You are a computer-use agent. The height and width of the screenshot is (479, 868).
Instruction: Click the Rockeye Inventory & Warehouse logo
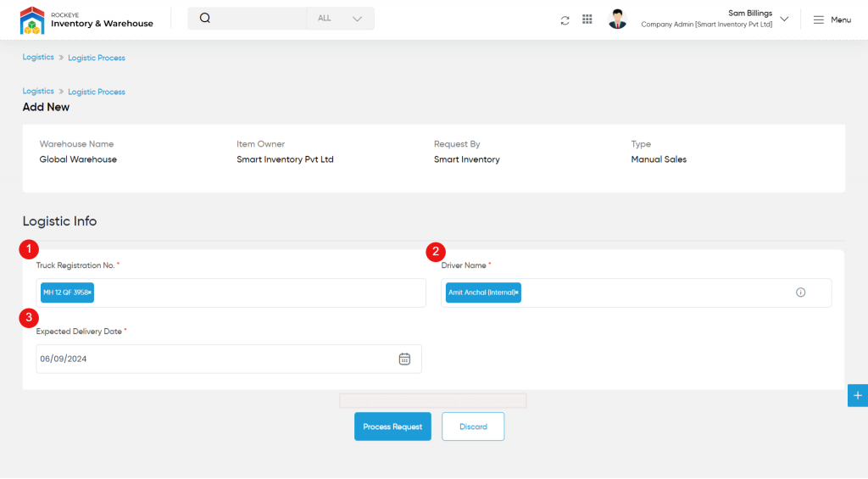[86, 19]
